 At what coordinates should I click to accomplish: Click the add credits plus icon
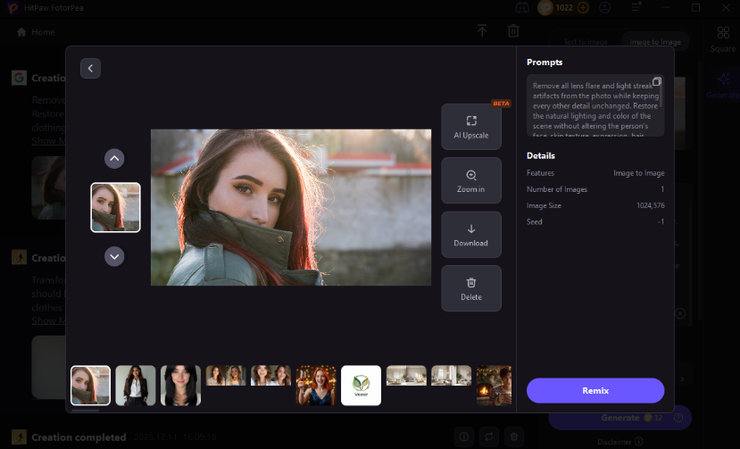583,8
